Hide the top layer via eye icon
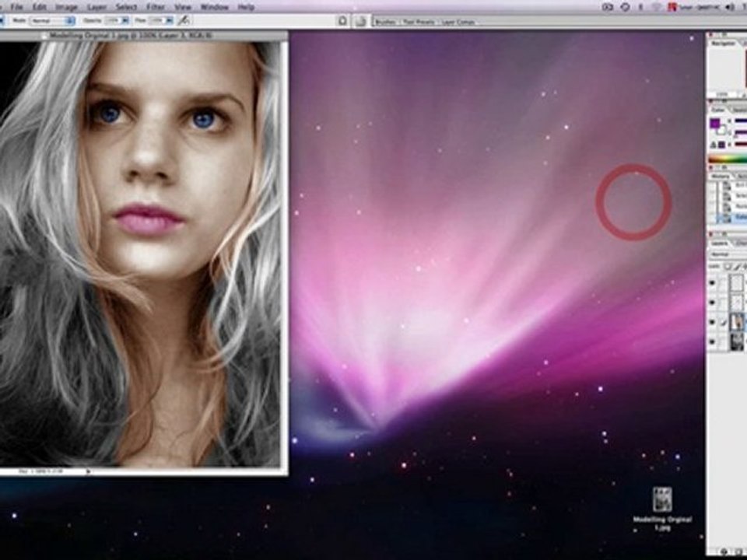Image resolution: width=747 pixels, height=560 pixels. 713,283
